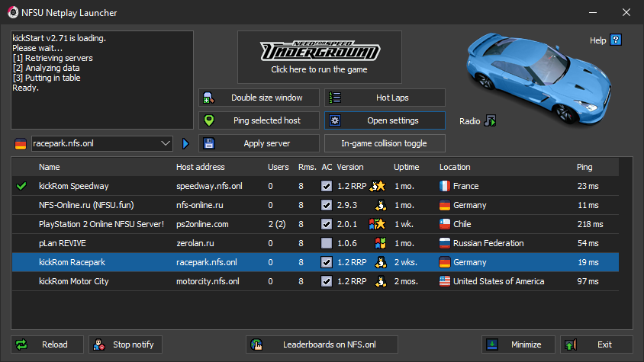Click the globe icon on Leaderboards button
Viewport: 644px width, 362px height.
pyautogui.click(x=256, y=344)
